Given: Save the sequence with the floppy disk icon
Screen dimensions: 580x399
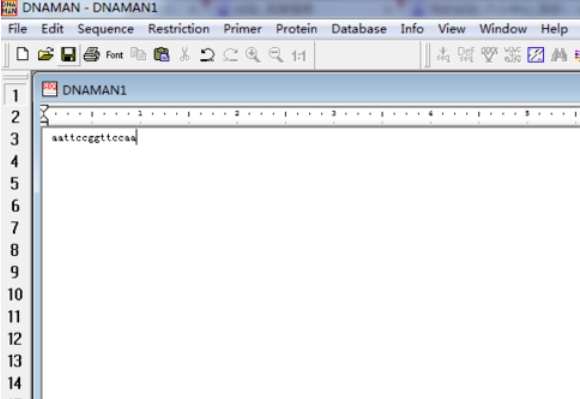Looking at the screenshot, I should (68, 55).
